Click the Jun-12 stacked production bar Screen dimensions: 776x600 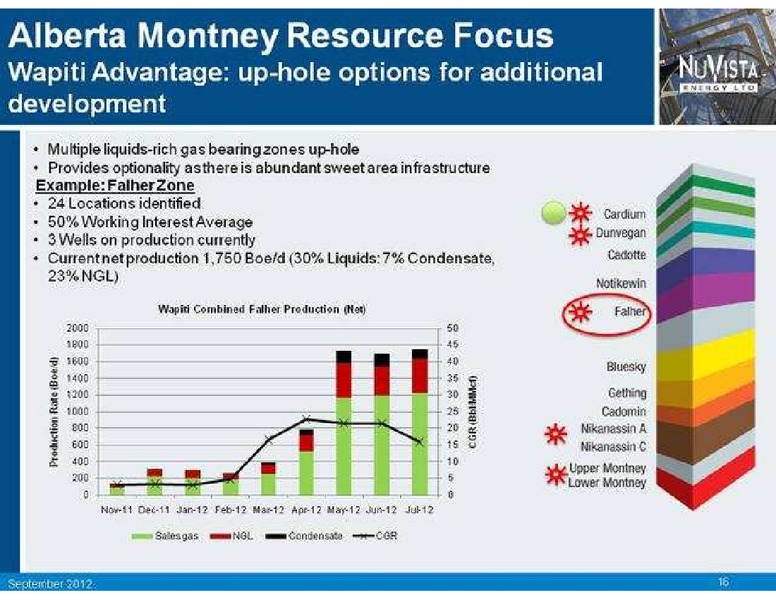pos(382,424)
